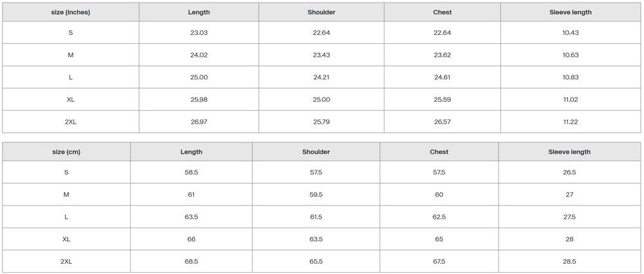Select the 61.5 shoulder value in cm
The image size is (644, 274).
(316, 217)
